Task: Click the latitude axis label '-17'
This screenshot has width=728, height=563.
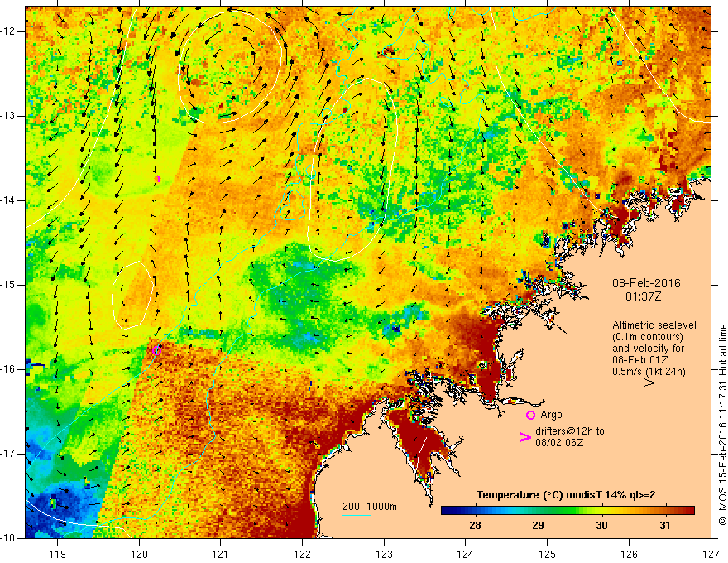Action: 8,454
